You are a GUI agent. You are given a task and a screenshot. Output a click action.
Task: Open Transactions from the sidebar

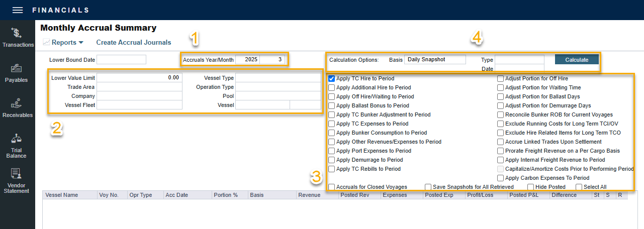[x=17, y=34]
